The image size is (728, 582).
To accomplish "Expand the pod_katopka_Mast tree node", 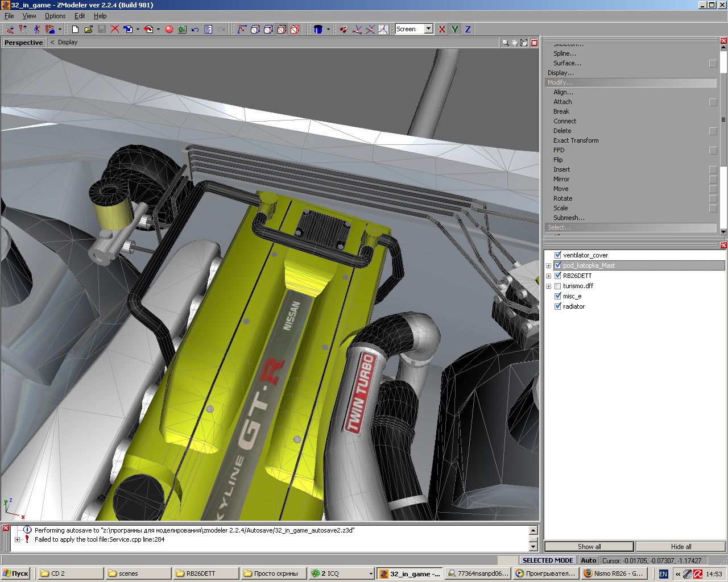I will pyautogui.click(x=548, y=266).
